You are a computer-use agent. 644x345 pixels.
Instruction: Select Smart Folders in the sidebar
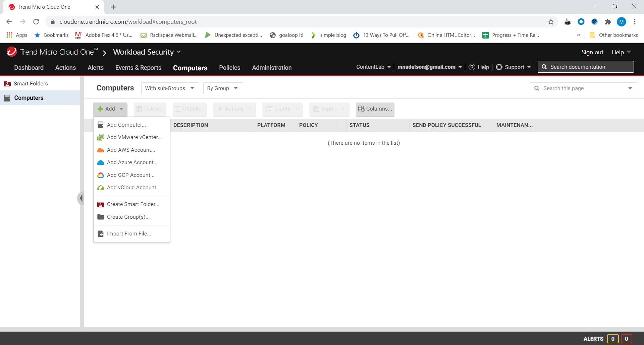pos(40,84)
